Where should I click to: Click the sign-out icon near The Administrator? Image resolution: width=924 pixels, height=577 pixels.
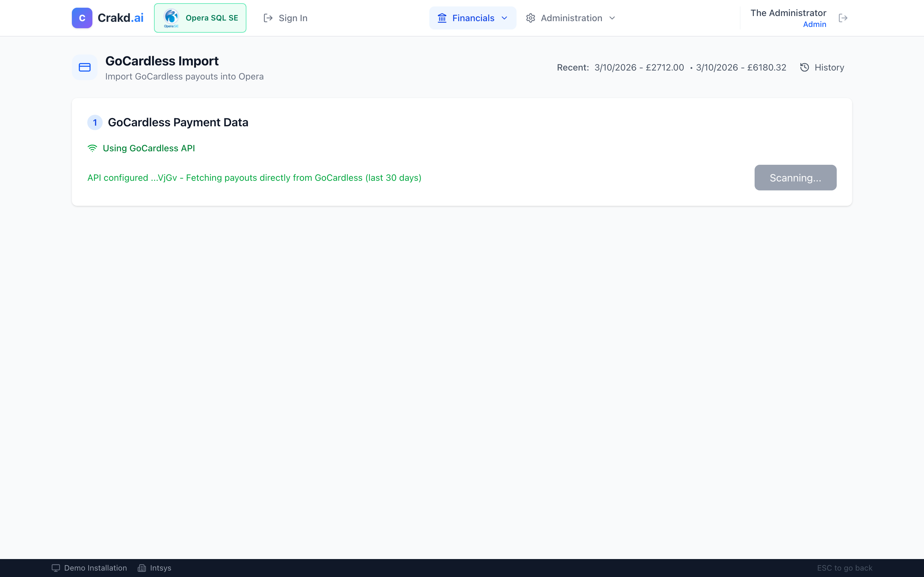click(843, 18)
